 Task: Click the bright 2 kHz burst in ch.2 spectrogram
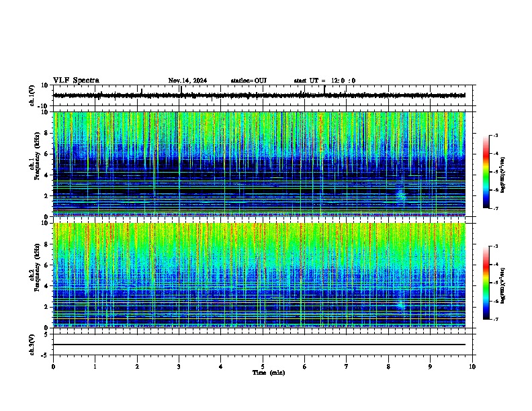(402, 306)
